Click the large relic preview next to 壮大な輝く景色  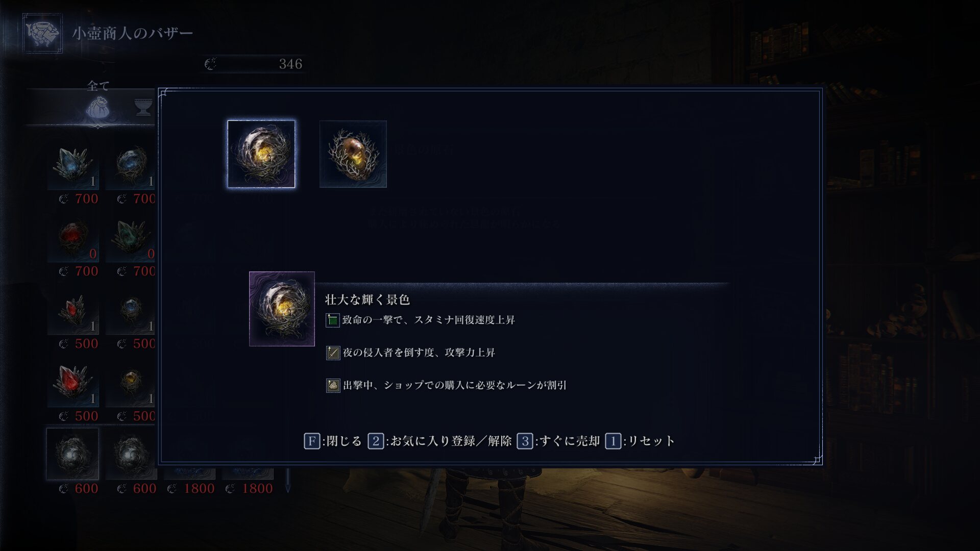[x=282, y=309]
